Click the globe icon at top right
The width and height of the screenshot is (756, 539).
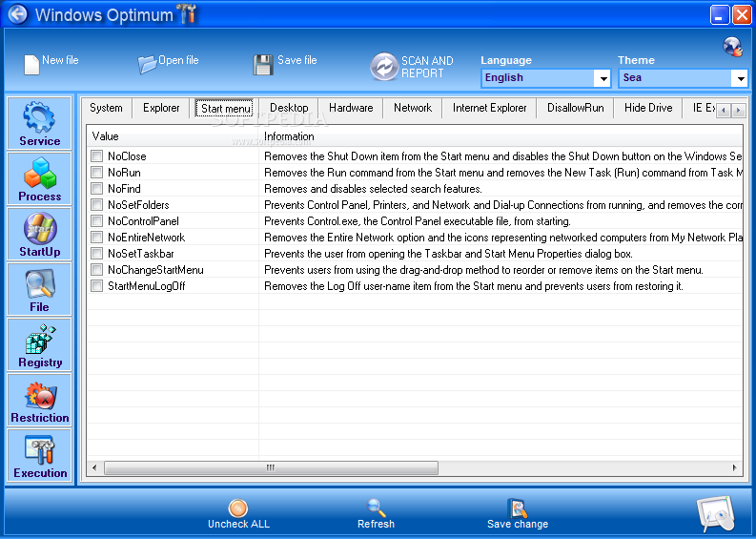733,47
